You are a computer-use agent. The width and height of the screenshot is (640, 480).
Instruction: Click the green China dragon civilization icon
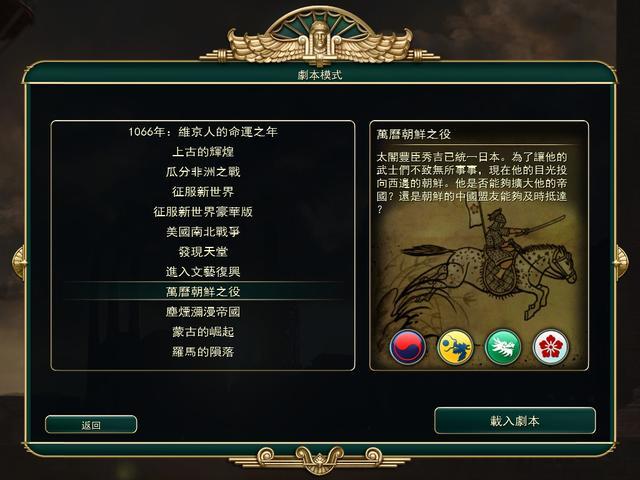503,347
